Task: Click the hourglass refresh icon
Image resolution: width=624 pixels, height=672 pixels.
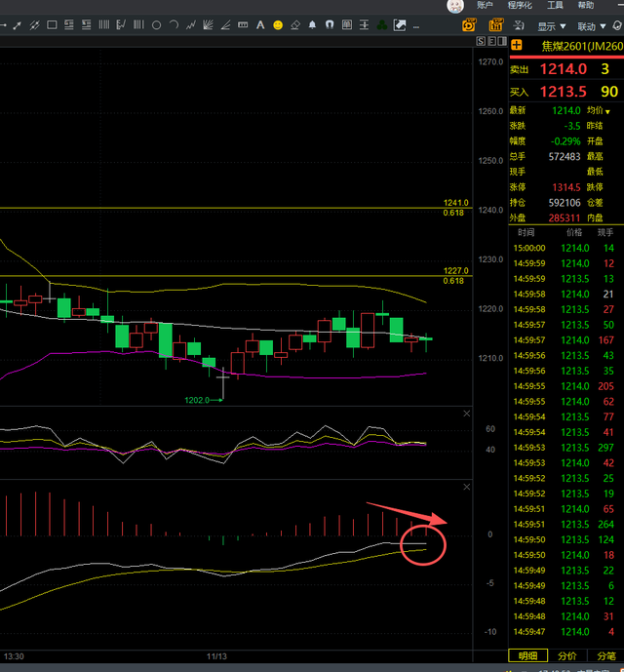Action: 519,25
